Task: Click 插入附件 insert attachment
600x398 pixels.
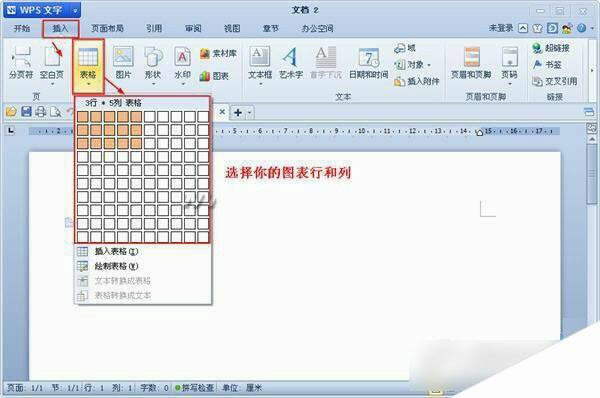Action: click(x=417, y=81)
